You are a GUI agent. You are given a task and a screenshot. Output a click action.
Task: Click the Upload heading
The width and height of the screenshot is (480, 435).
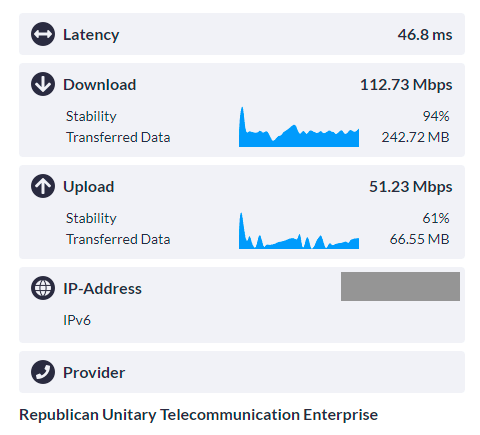pyautogui.click(x=89, y=187)
